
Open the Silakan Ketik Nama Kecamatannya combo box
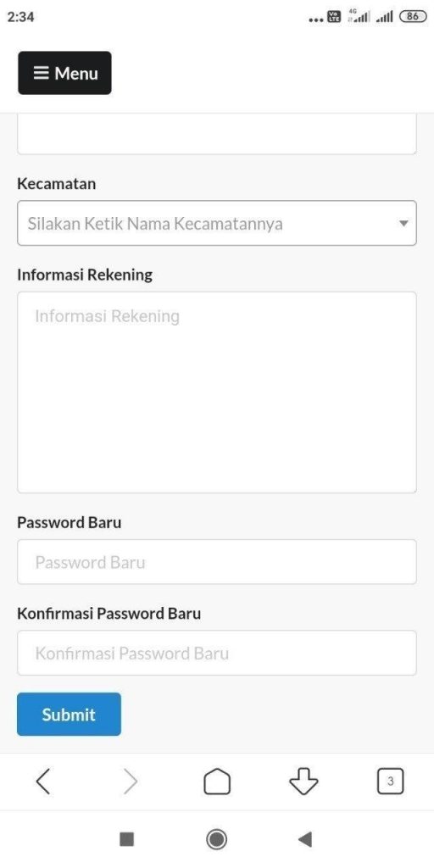(x=217, y=223)
